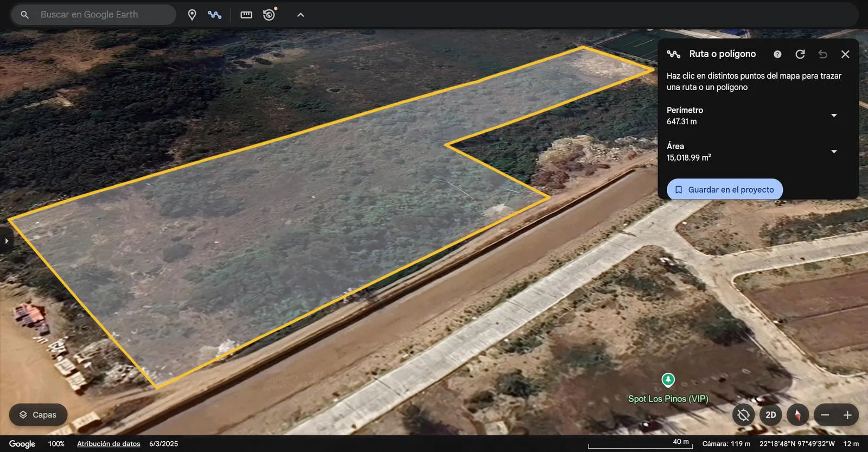Toggle the rotation lock icon
This screenshot has height=452, width=868.
tap(744, 415)
